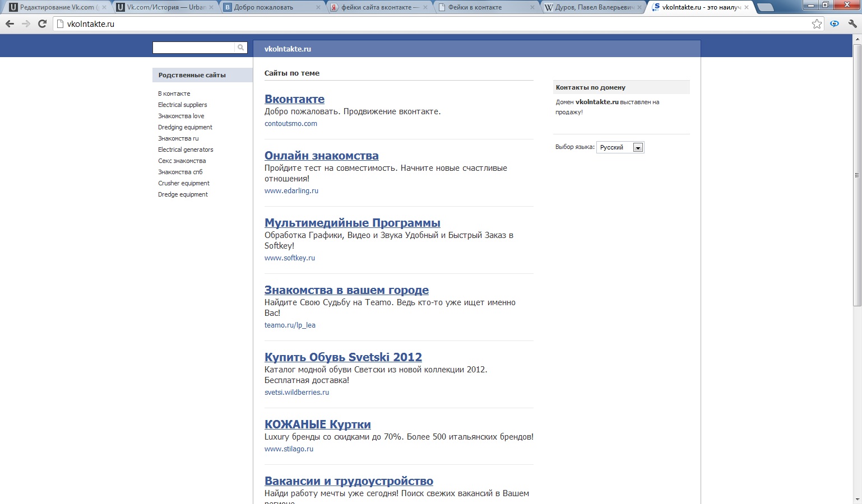Click the vertical page scrollbar thumb

pos(857,175)
